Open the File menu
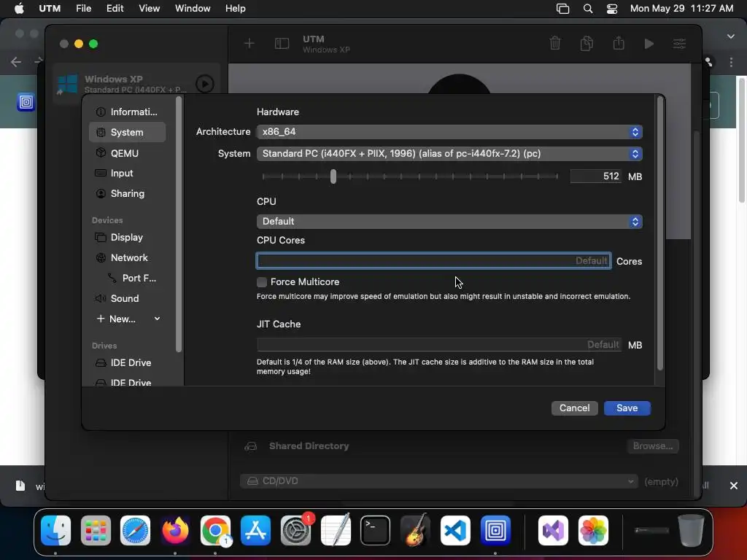Viewport: 747px width, 560px height. click(84, 9)
